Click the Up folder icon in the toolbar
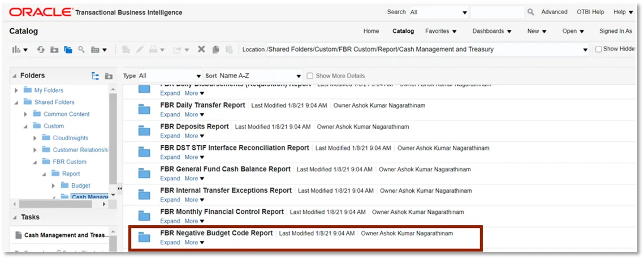644x259 pixels. [54, 50]
